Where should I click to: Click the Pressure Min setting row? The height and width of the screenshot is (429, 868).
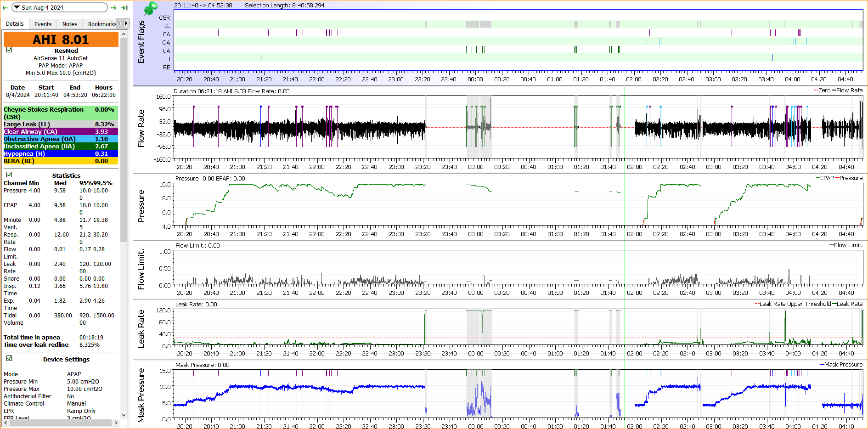61,381
